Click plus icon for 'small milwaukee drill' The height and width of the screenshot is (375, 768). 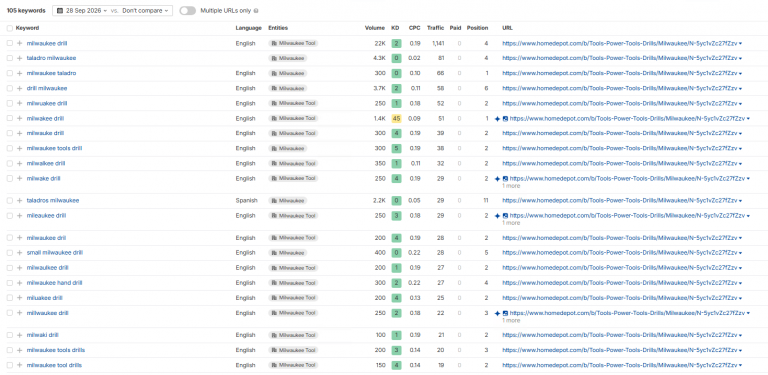click(x=20, y=253)
